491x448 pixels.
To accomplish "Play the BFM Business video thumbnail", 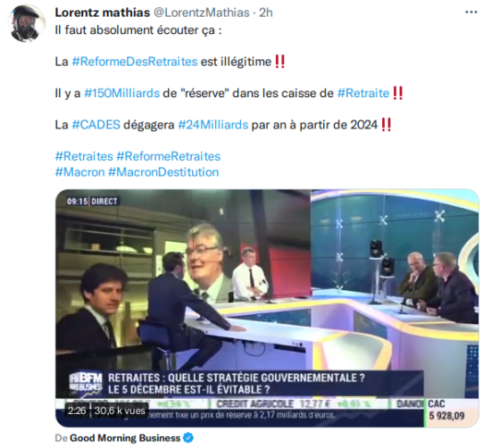I will (x=267, y=308).
